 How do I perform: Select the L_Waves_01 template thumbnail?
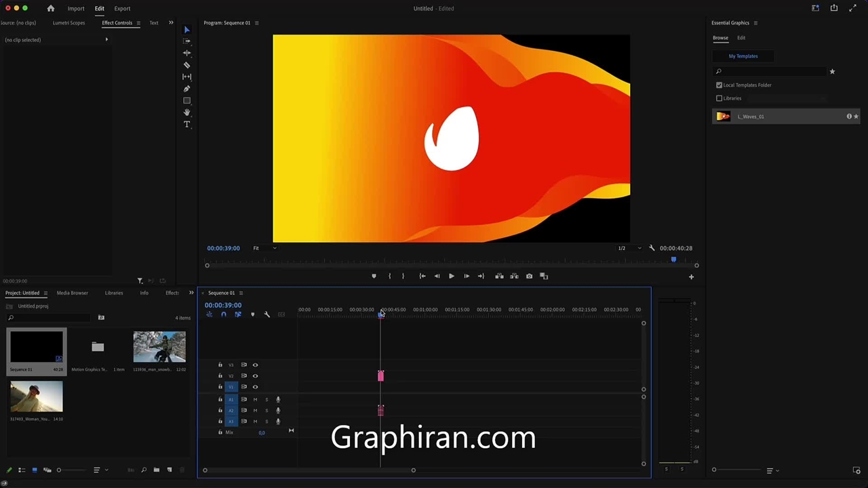[724, 117]
